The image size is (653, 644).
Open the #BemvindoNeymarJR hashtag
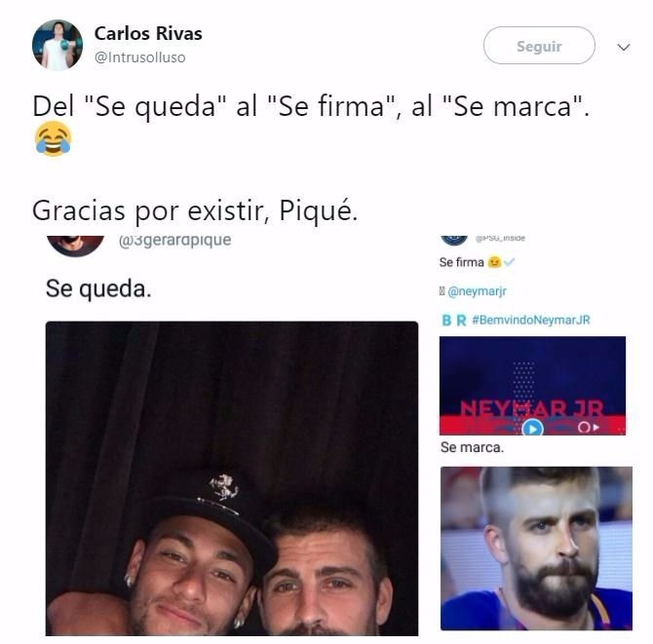click(x=531, y=320)
